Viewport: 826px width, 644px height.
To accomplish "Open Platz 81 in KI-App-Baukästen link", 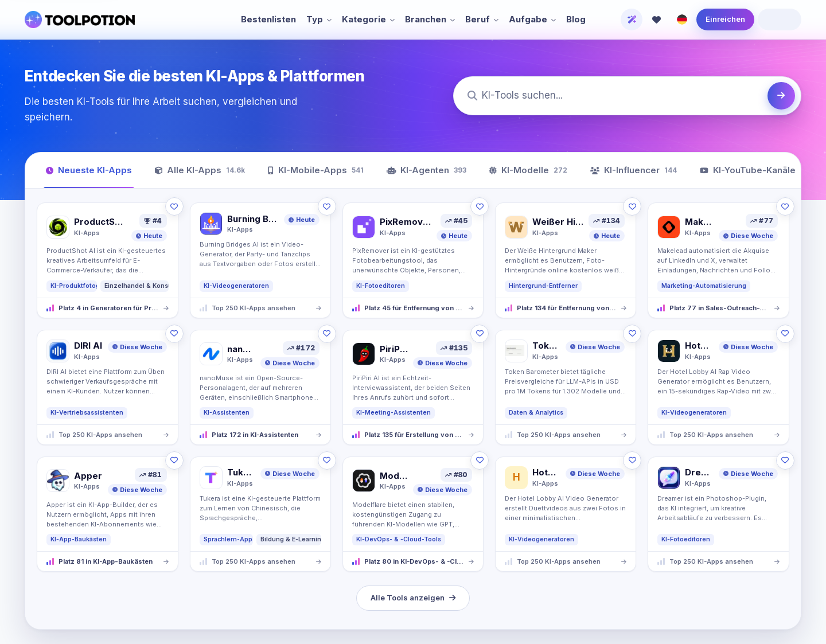I will pos(108,561).
